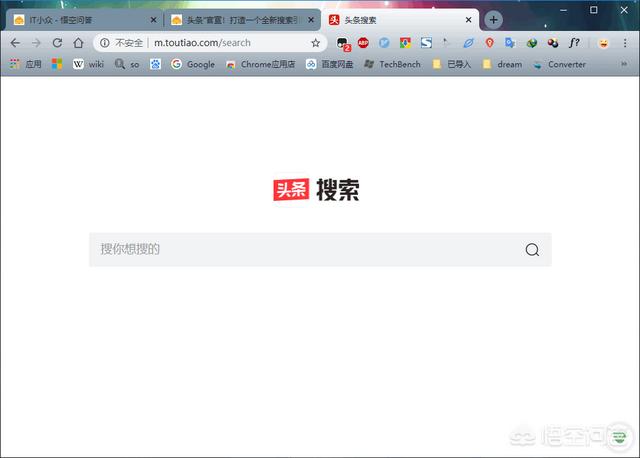Open the 已导入 bookmarks folder
The width and height of the screenshot is (640, 458).
click(452, 64)
